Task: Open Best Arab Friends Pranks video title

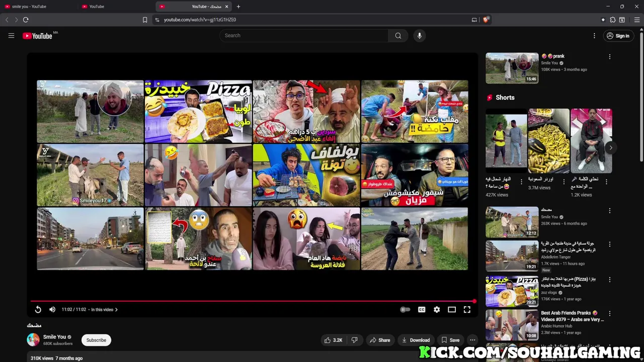Action: pos(572,316)
